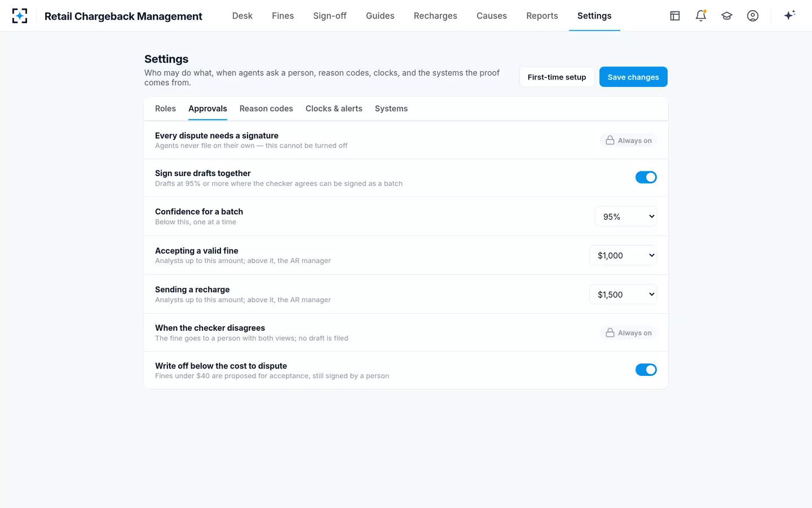
Task: Go to Recharges
Action: [x=435, y=16]
